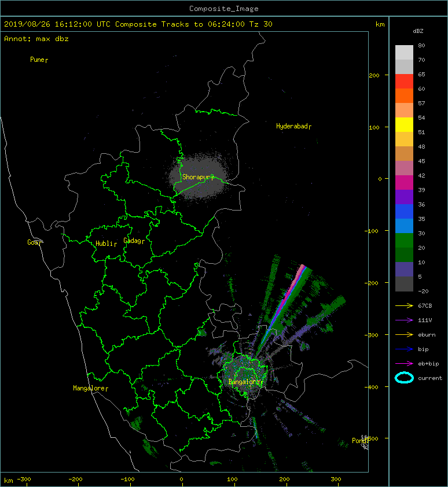Select the magenta 42 dBZ swatch
Screen dimensions: 448x487
pos(404,182)
